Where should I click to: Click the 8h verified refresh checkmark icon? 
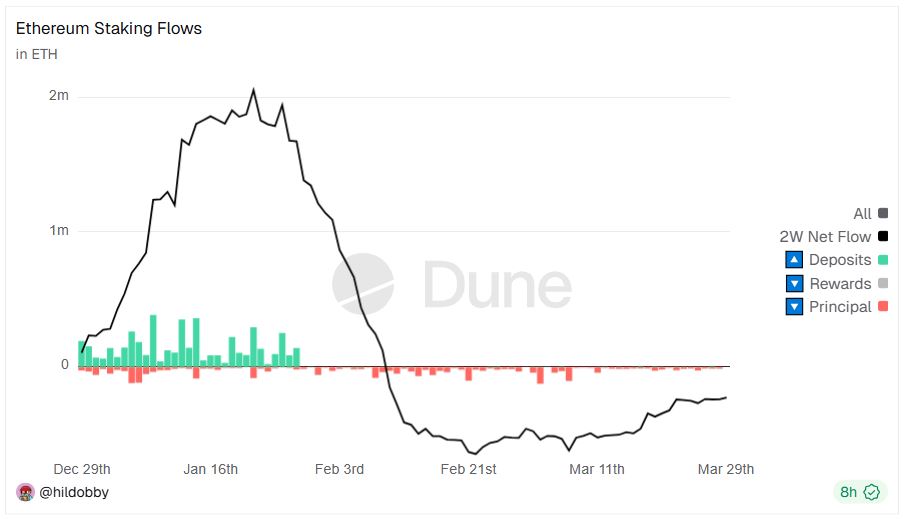point(872,492)
